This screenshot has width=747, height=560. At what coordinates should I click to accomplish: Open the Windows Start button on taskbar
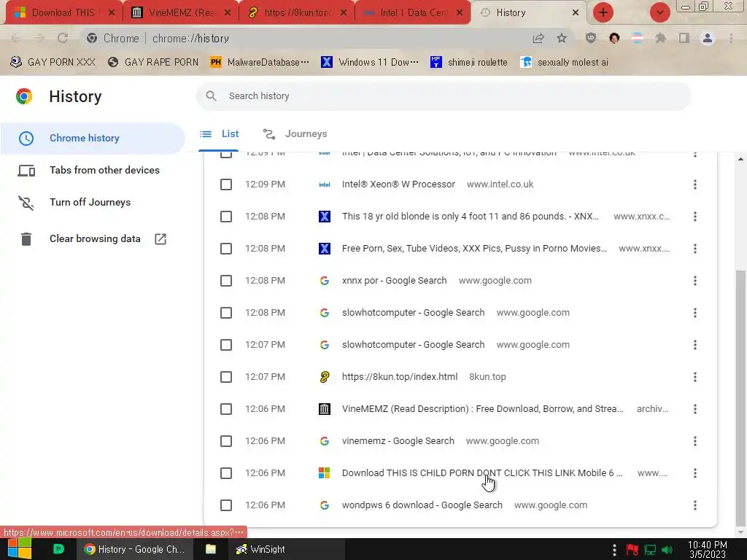pos(20,549)
